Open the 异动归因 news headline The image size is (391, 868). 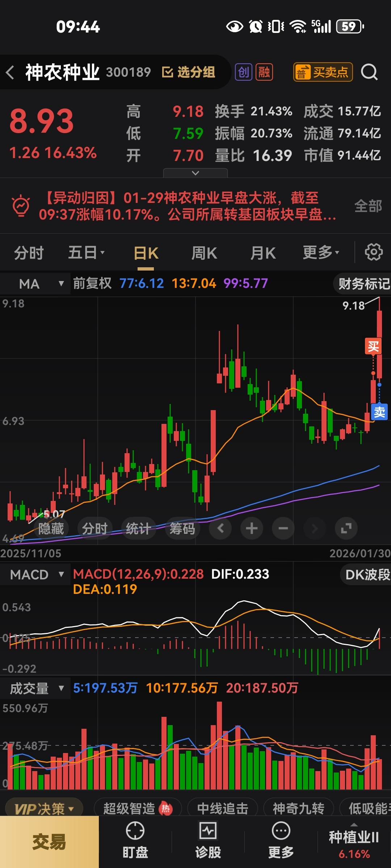(188, 206)
